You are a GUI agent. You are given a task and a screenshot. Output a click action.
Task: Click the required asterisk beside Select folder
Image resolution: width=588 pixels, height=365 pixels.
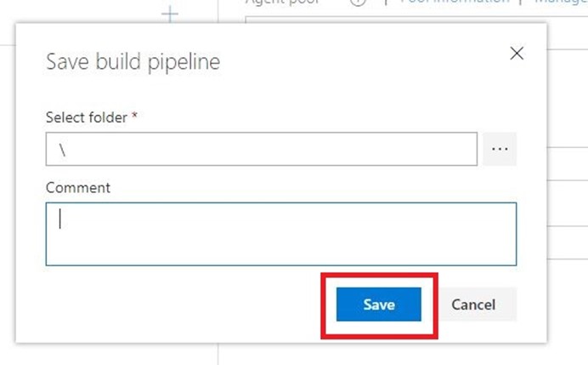point(134,115)
